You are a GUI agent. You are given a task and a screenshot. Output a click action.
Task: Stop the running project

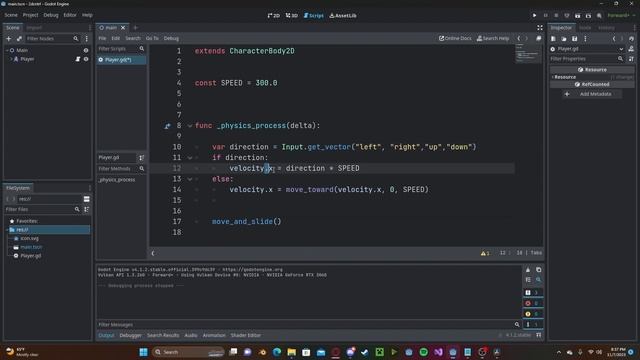coord(556,16)
